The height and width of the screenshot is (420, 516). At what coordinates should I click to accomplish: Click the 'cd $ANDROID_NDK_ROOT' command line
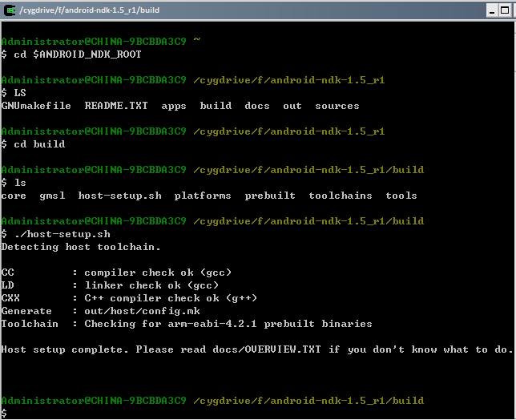click(x=71, y=55)
